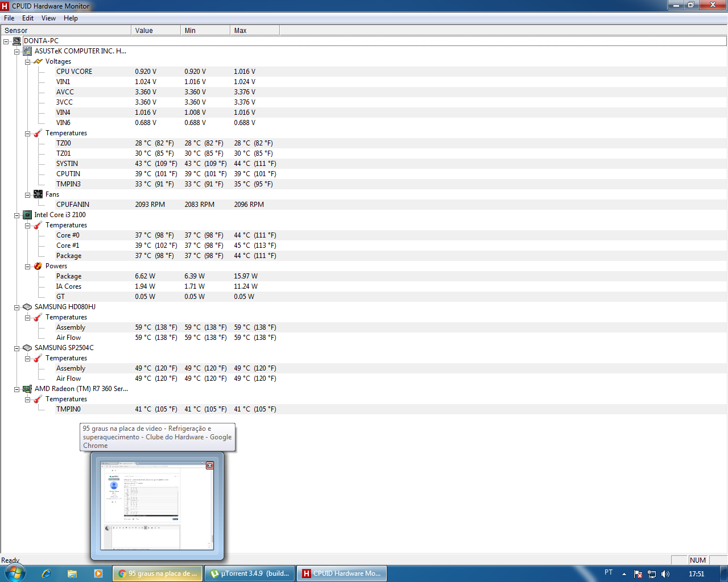Viewport: 728px width, 582px height.
Task: Open Windows Explorer from taskbar
Action: coord(72,573)
